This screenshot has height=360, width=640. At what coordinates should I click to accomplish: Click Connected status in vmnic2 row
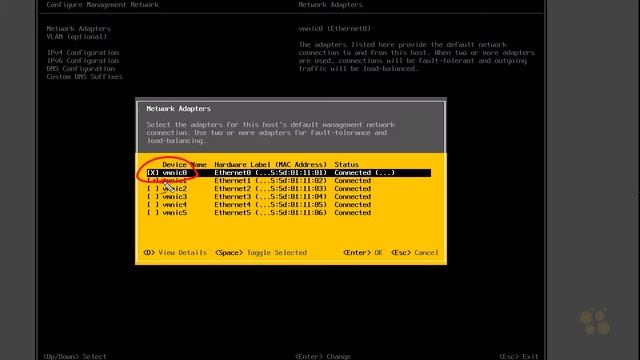353,189
